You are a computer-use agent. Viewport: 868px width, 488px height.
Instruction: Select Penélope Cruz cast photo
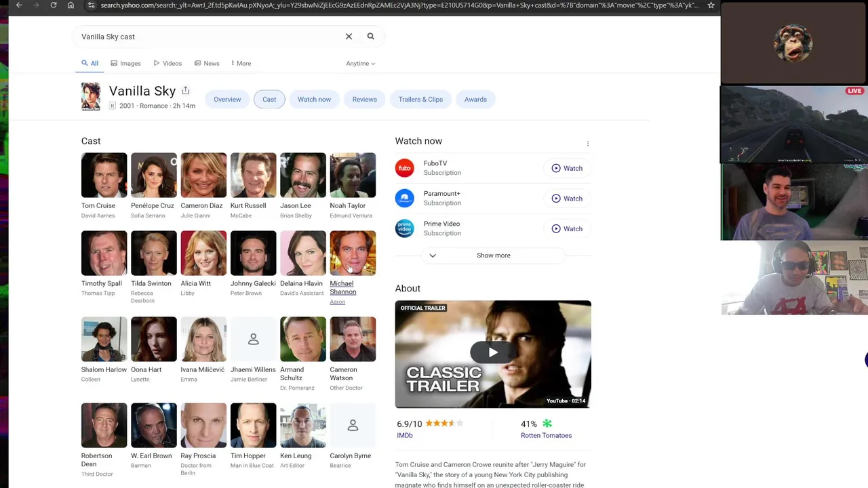(x=154, y=175)
